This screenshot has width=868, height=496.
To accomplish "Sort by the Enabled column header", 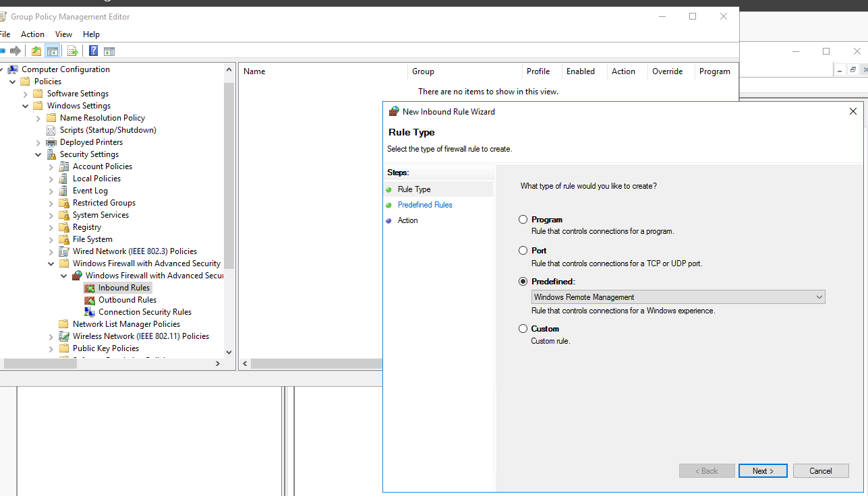I will pos(584,71).
